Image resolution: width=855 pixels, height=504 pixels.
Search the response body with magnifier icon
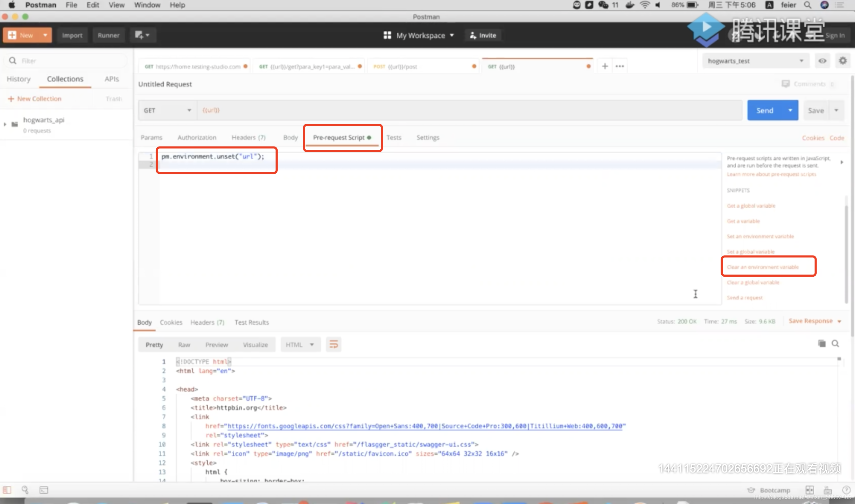pos(835,344)
